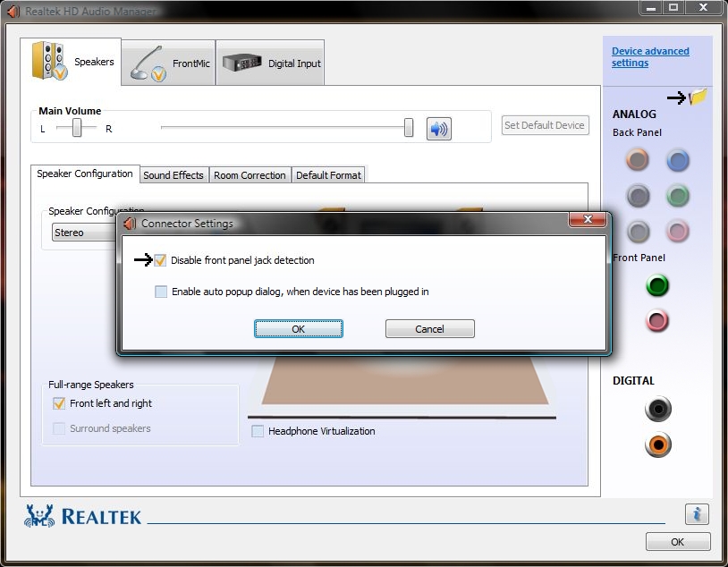Close the Connector Settings dialog with red X
Viewport: 728px width, 567px height.
[x=588, y=219]
